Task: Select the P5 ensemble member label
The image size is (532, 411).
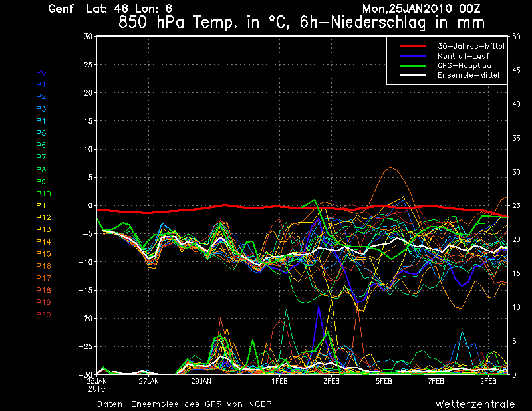Action: click(x=41, y=133)
